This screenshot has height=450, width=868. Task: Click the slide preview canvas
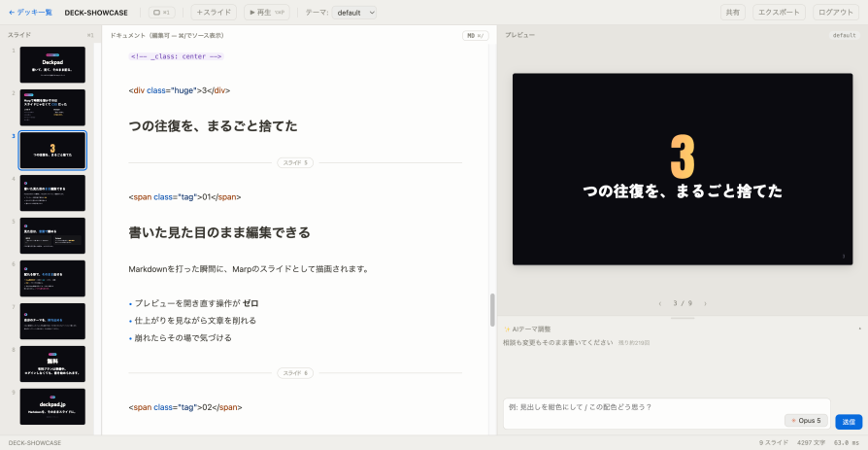[x=683, y=169]
